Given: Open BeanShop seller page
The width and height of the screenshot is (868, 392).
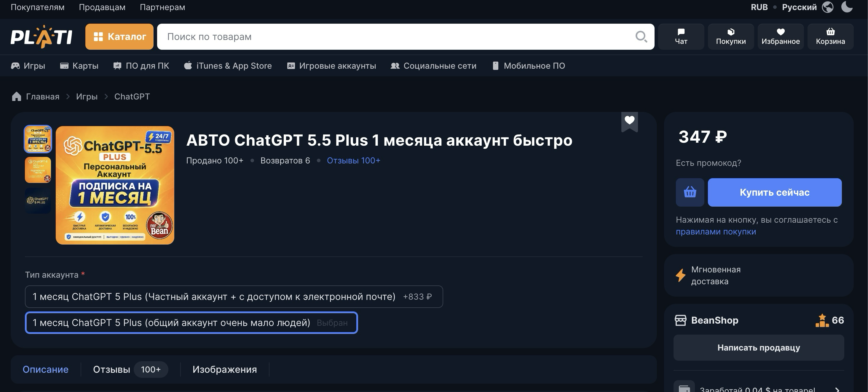Looking at the screenshot, I should pos(715,320).
